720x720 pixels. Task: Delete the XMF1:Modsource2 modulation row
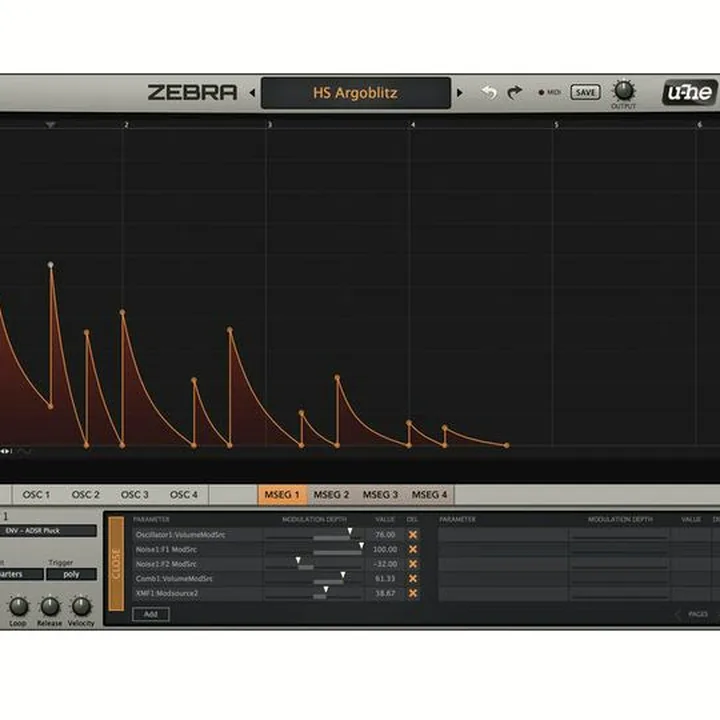pos(413,593)
